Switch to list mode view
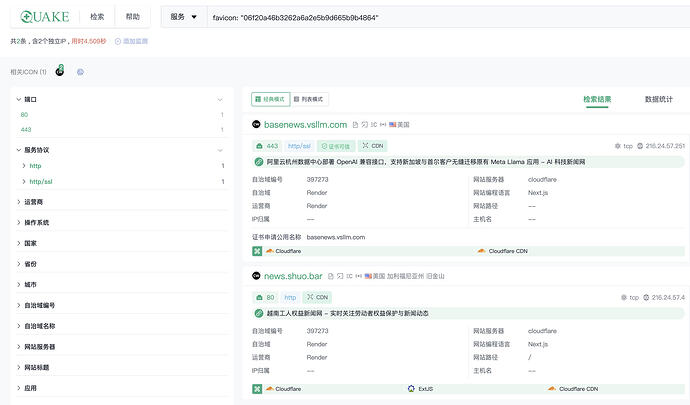This screenshot has height=405, width=690. (309, 99)
